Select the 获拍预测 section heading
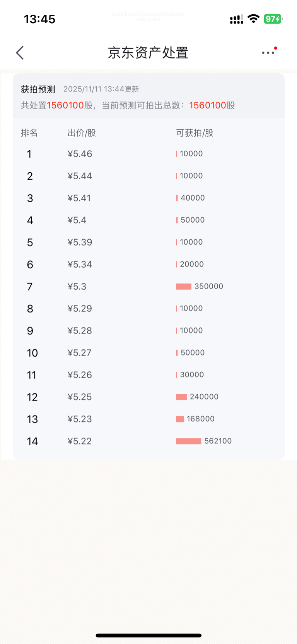This screenshot has height=644, width=297. pos(38,89)
